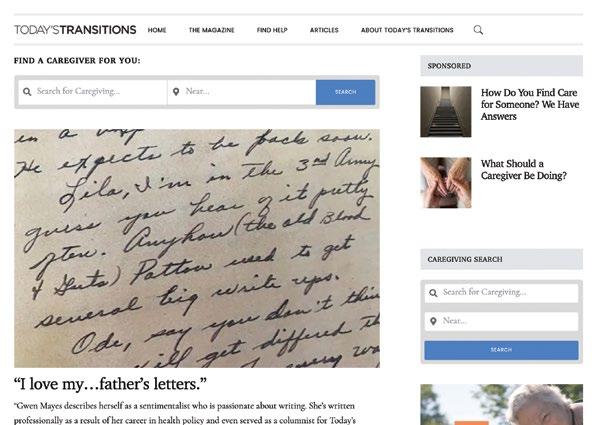The width and height of the screenshot is (602, 425).
Task: Focus the main Near location field
Action: (x=241, y=92)
